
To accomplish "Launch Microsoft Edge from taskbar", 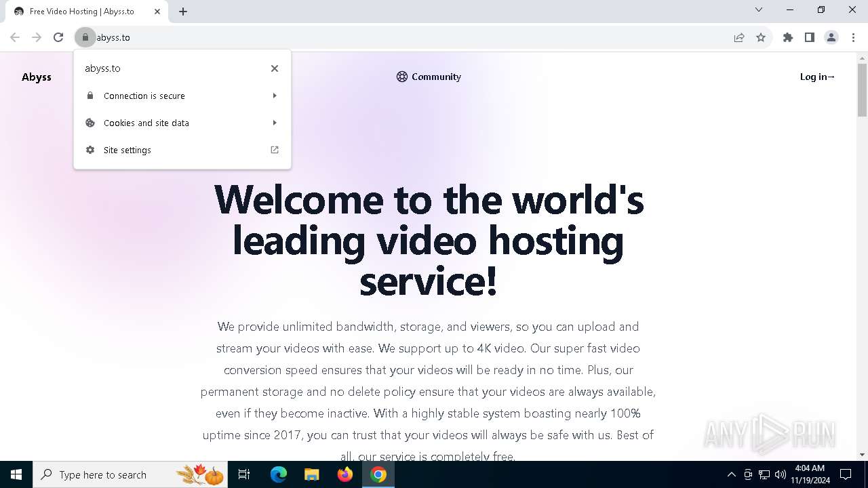I will click(279, 474).
